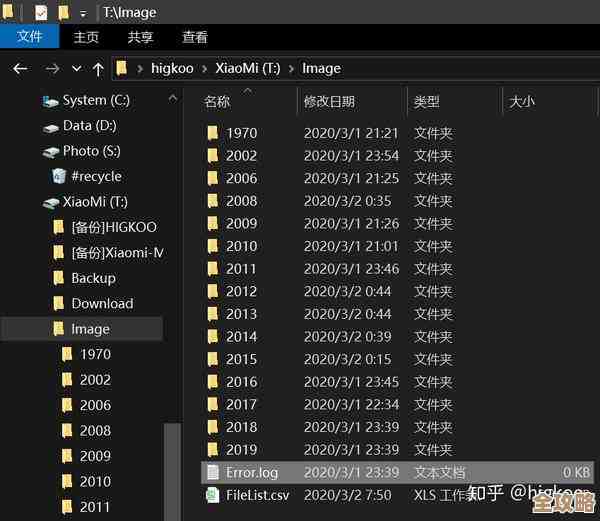Image resolution: width=600 pixels, height=521 pixels.
Task: Open the 文件 ribbon tab
Action: click(x=29, y=37)
